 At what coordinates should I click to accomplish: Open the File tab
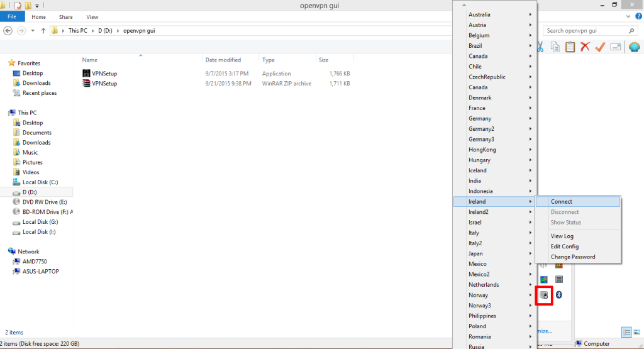point(12,17)
